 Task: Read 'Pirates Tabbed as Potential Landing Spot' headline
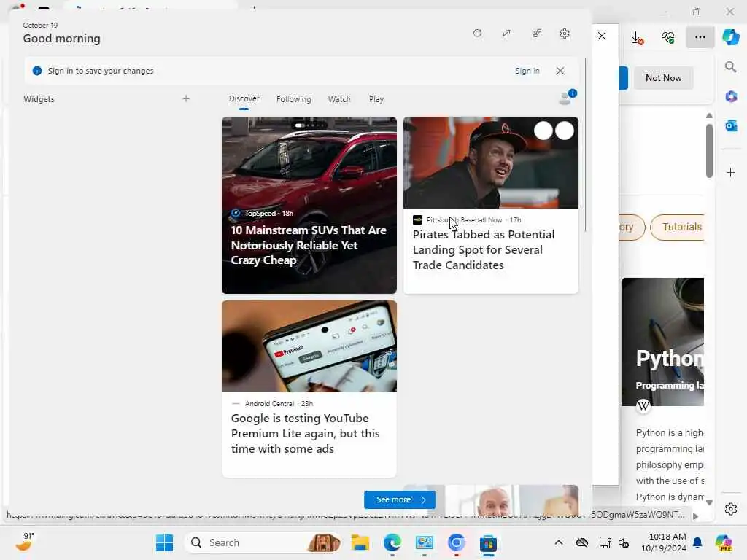pos(484,249)
